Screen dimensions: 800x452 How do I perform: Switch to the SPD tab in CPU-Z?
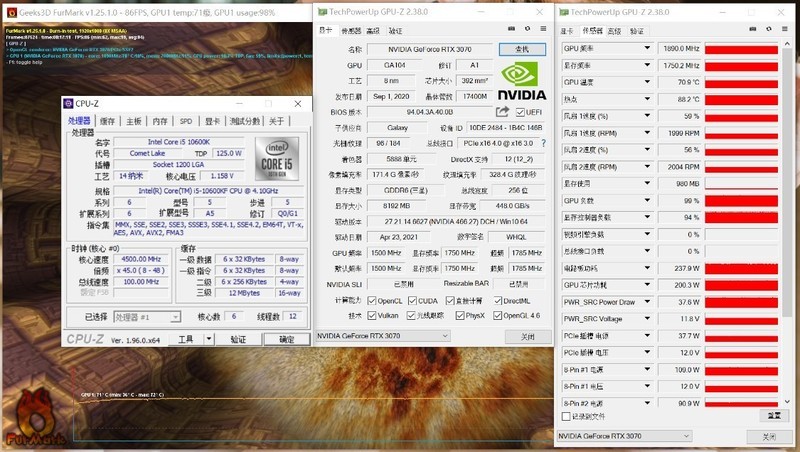coord(186,121)
